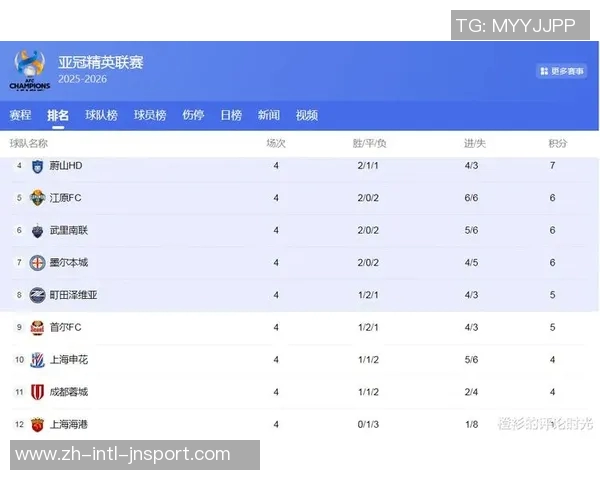Open the 武里南联 team name

click(x=69, y=230)
